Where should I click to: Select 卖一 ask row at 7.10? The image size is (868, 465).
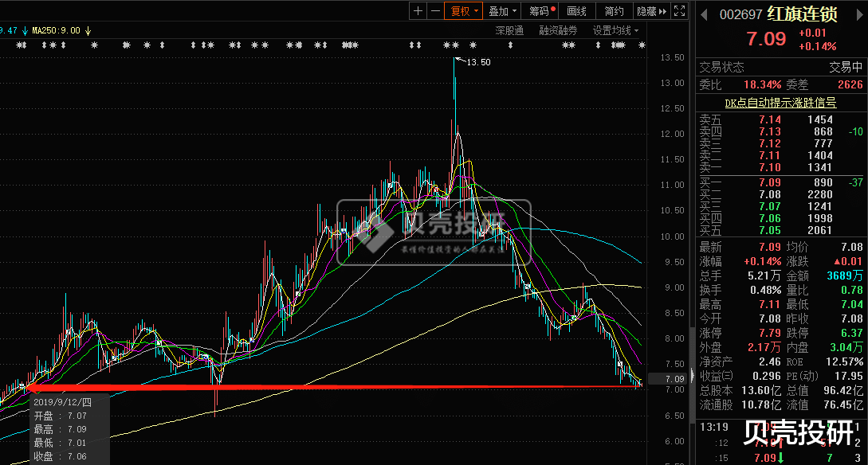click(x=780, y=167)
